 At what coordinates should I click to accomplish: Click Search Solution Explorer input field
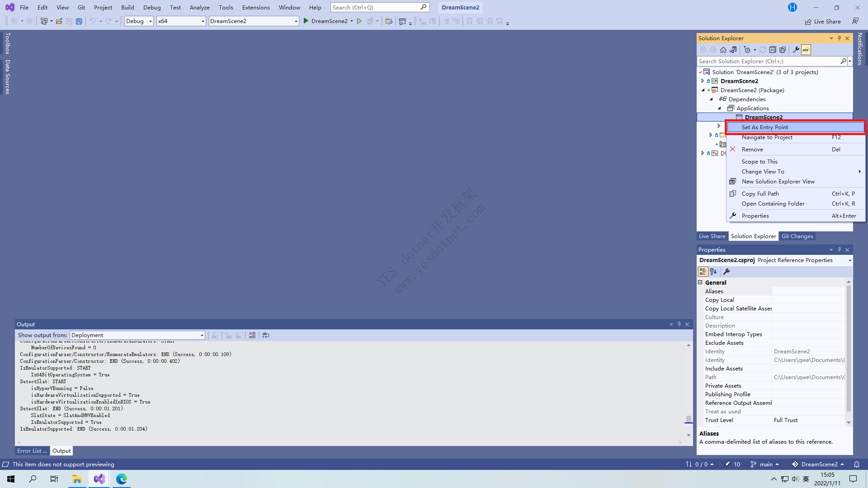tap(769, 61)
